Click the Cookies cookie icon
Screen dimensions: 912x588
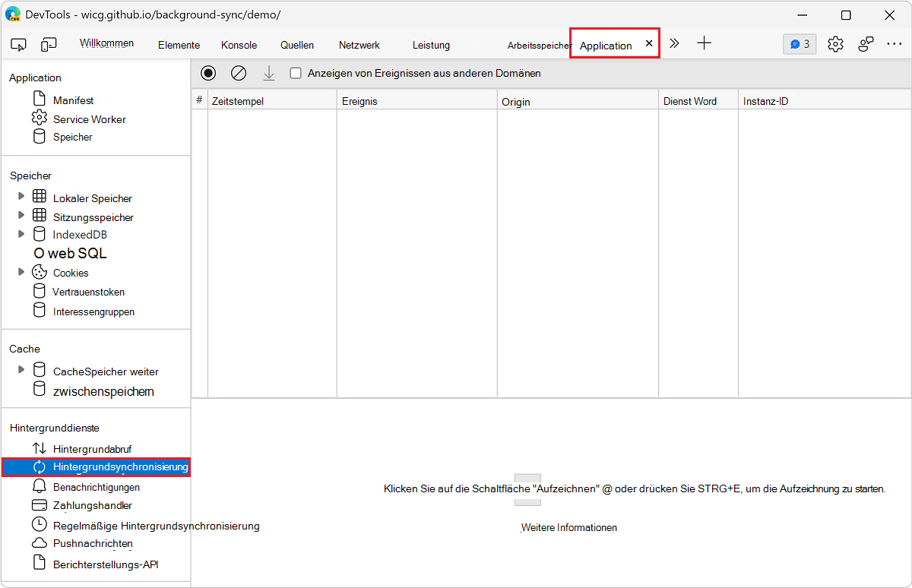pyautogui.click(x=40, y=271)
